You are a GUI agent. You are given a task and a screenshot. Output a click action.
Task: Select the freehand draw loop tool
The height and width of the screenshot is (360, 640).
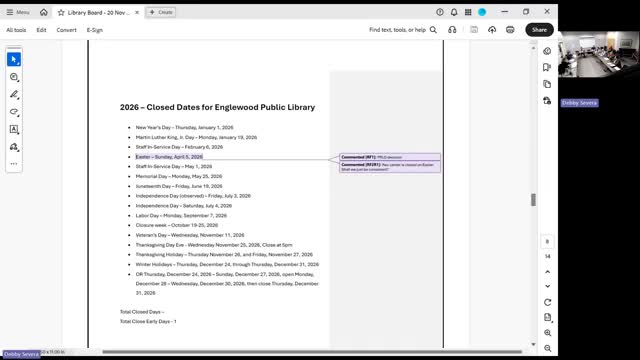tap(14, 112)
